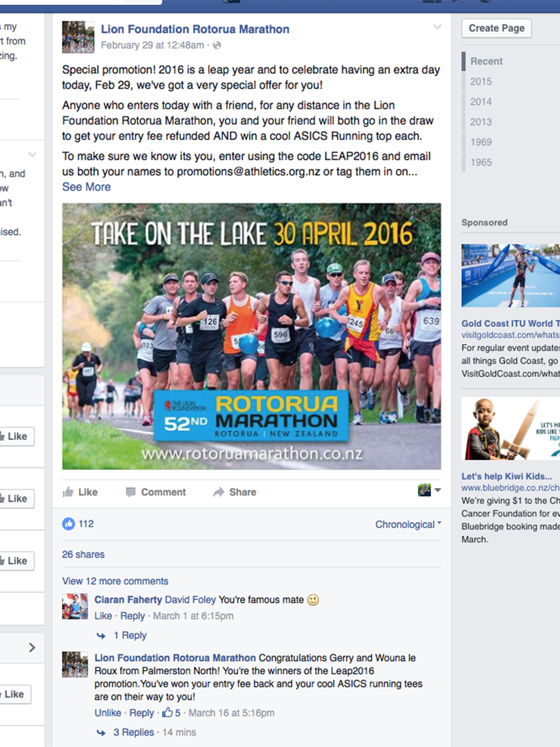Open the Chronological comment sort dropdown
This screenshot has height=747, width=560.
pos(408,525)
